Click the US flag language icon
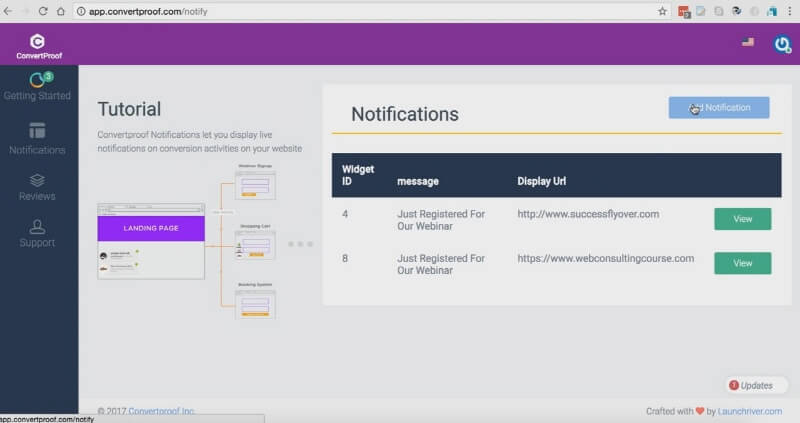800x423 pixels. pos(748,42)
